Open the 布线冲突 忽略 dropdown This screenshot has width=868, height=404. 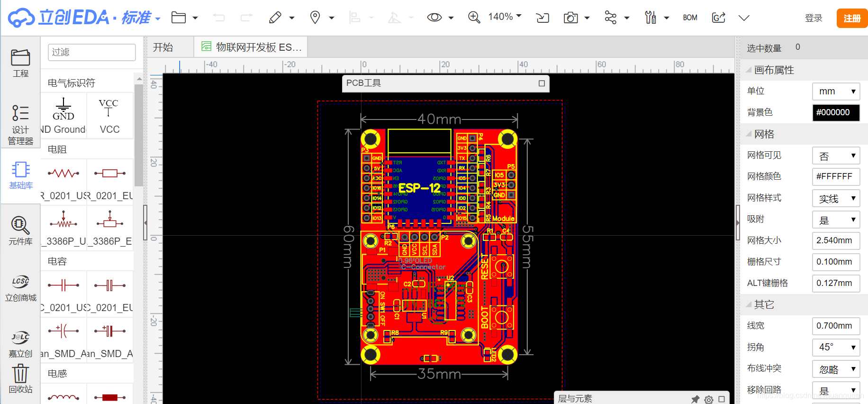coord(836,369)
